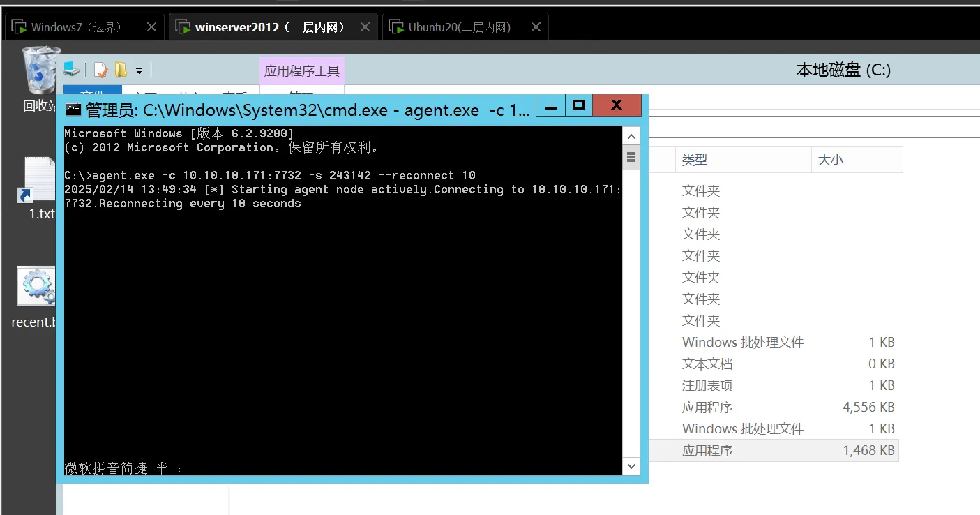Viewport: 980px width, 515px height.
Task: Open the 应用程序工具 ribbon tab
Action: 302,70
